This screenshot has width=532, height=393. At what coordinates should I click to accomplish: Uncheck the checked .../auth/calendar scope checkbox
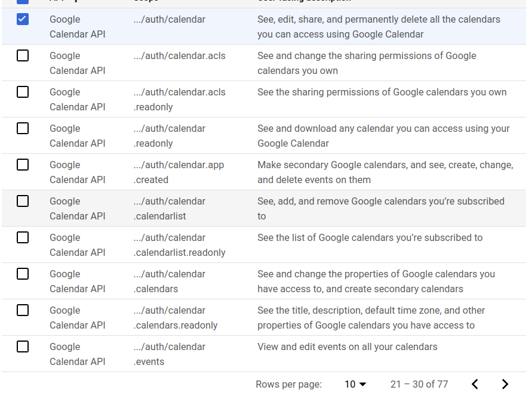click(23, 19)
